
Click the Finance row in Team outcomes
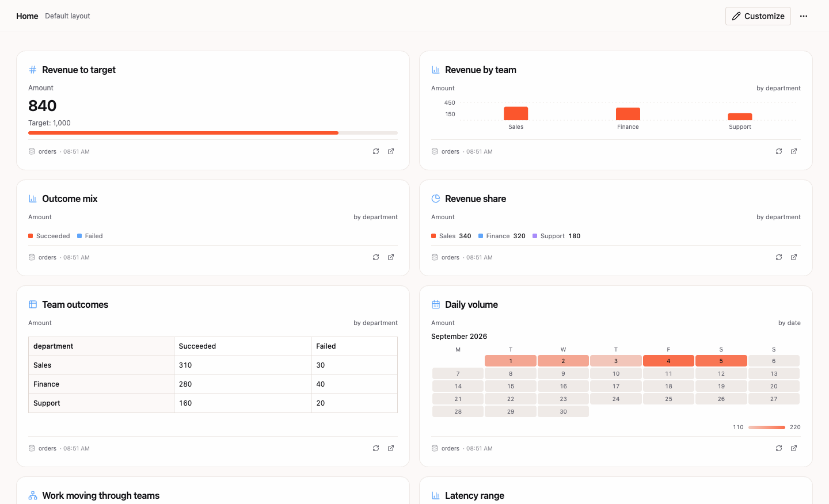pos(213,384)
